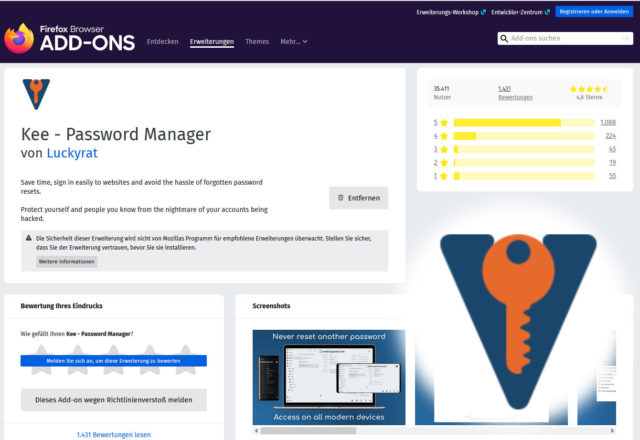Click the search submit arrow icon
The width and height of the screenshot is (640, 440).
(625, 38)
